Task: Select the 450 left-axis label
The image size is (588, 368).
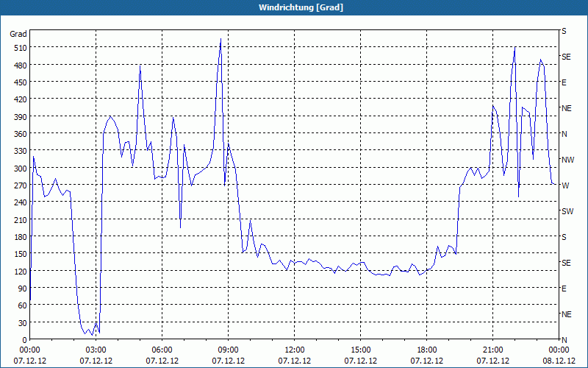Action: point(21,82)
